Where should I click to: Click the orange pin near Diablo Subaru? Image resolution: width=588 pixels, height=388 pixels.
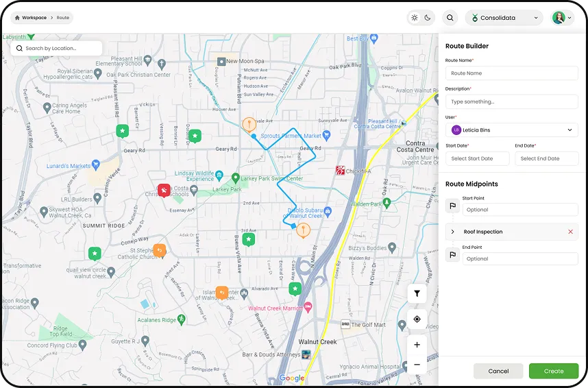click(x=303, y=230)
